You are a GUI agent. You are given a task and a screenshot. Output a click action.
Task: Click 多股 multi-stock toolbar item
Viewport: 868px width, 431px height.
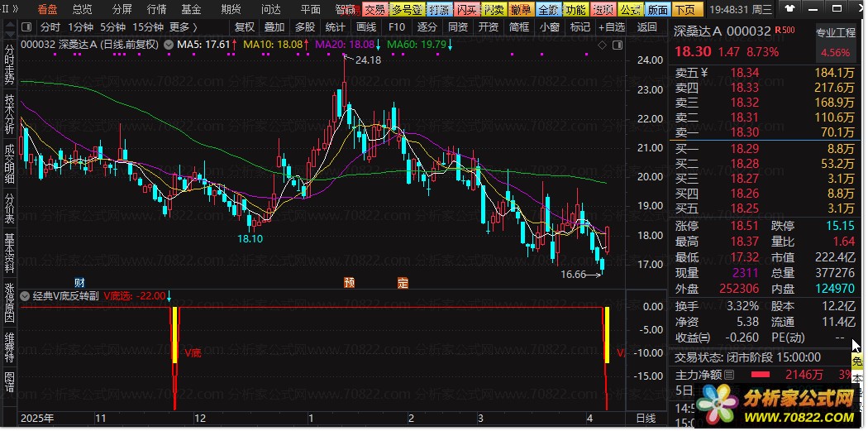click(x=304, y=27)
